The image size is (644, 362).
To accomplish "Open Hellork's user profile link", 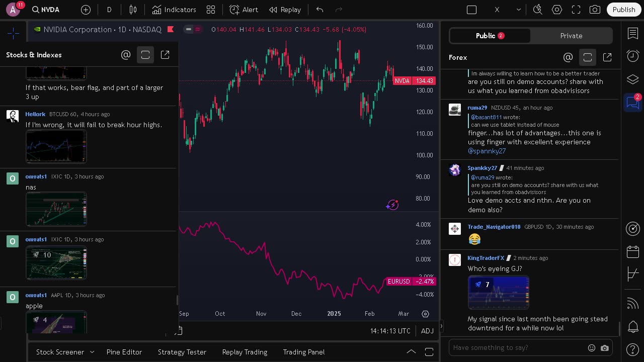I will (35, 114).
